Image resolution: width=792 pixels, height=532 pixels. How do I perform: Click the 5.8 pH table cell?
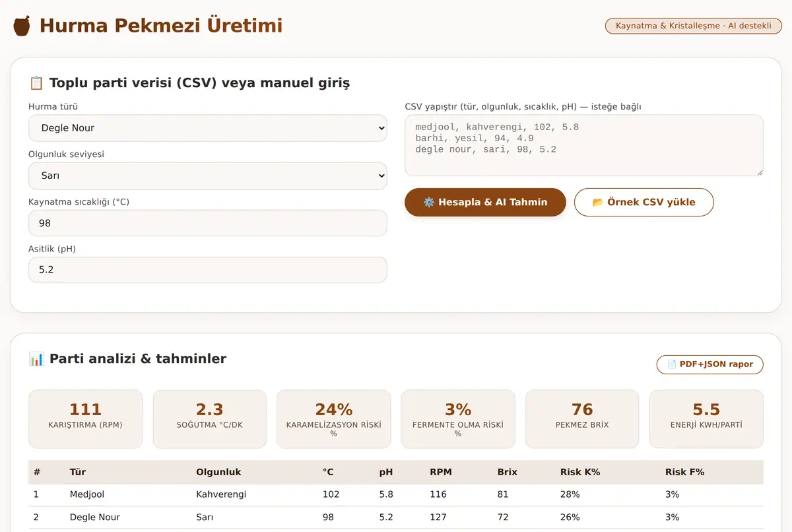[386, 494]
